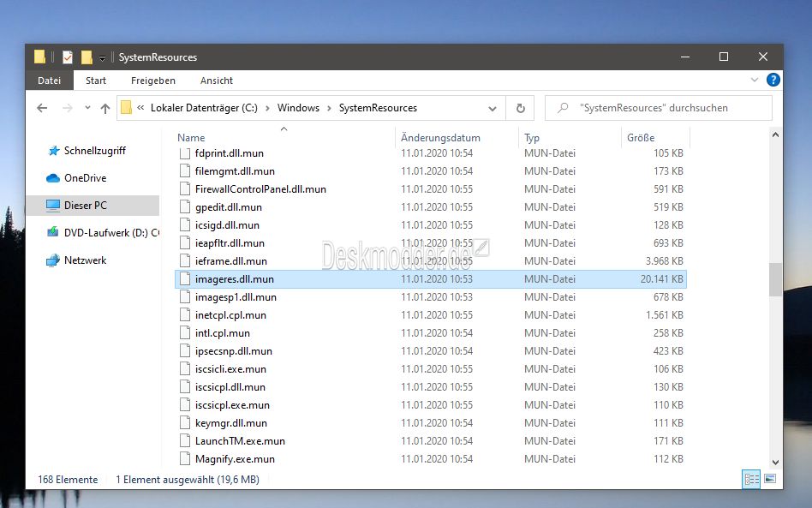Open Customize Quick Access Toolbar dropdown

click(102, 58)
